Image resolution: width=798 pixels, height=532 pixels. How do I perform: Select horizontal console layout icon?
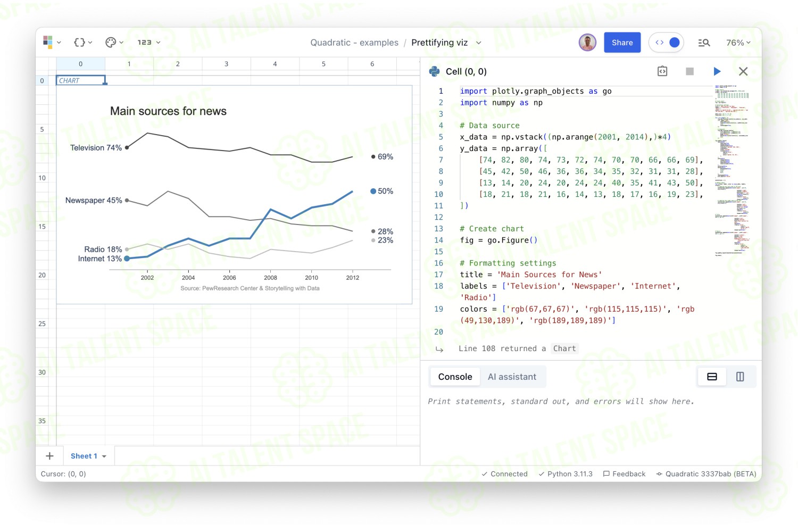point(712,377)
